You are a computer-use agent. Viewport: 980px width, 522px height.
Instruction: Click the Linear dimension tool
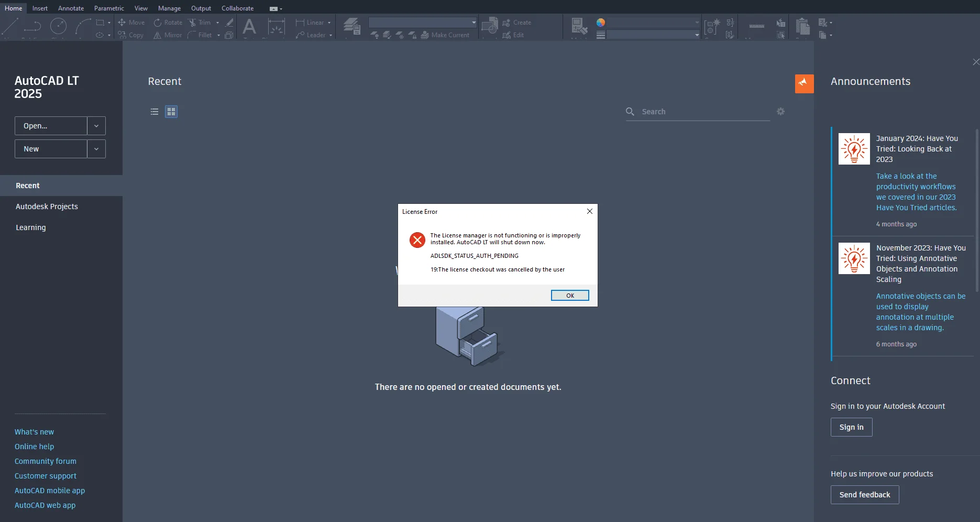pos(310,23)
